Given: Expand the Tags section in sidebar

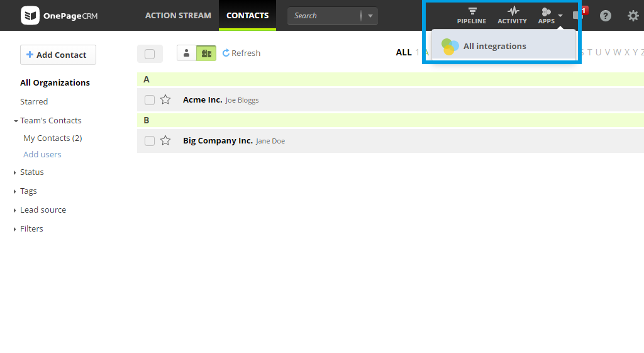Looking at the screenshot, I should (x=28, y=191).
